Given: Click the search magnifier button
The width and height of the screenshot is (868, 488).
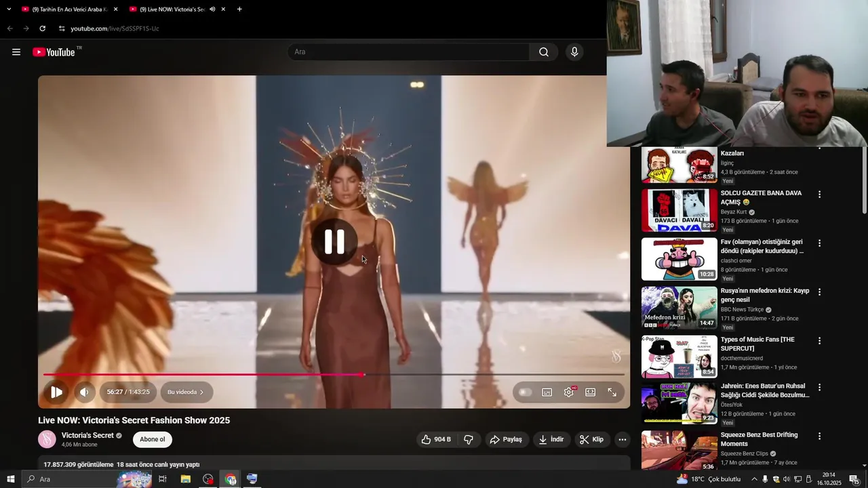Looking at the screenshot, I should pos(544,52).
